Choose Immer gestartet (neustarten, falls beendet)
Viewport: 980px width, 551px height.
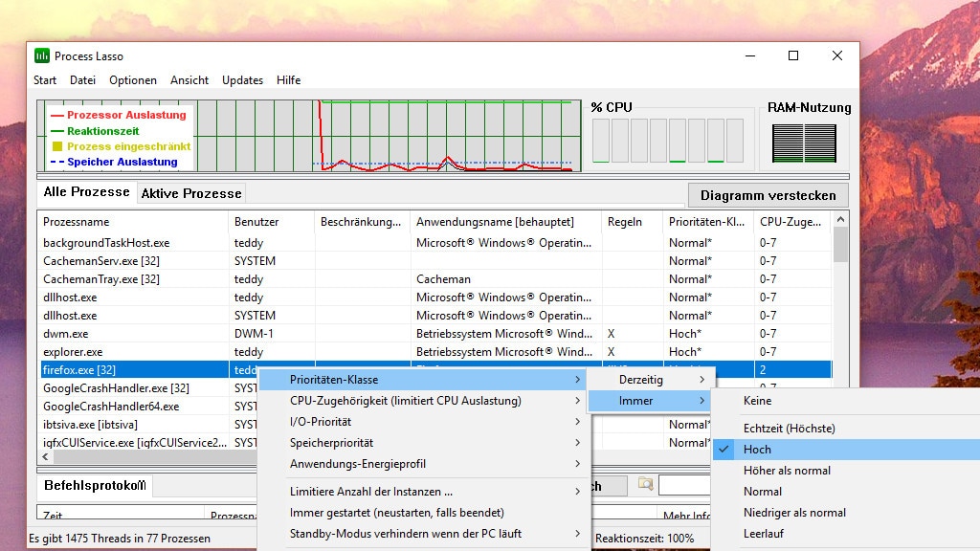(424, 513)
